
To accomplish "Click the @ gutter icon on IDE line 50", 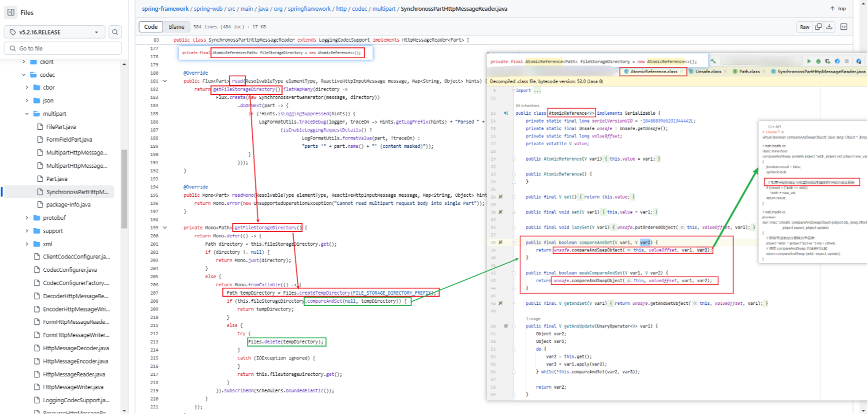I will pos(506,326).
